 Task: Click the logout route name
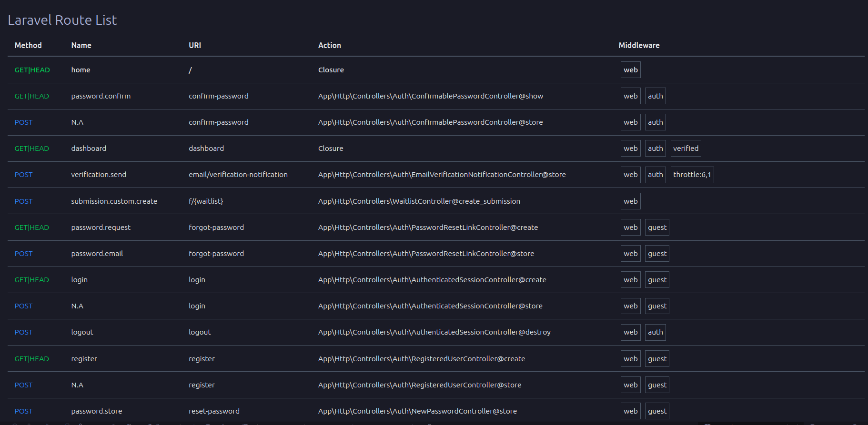tap(82, 332)
